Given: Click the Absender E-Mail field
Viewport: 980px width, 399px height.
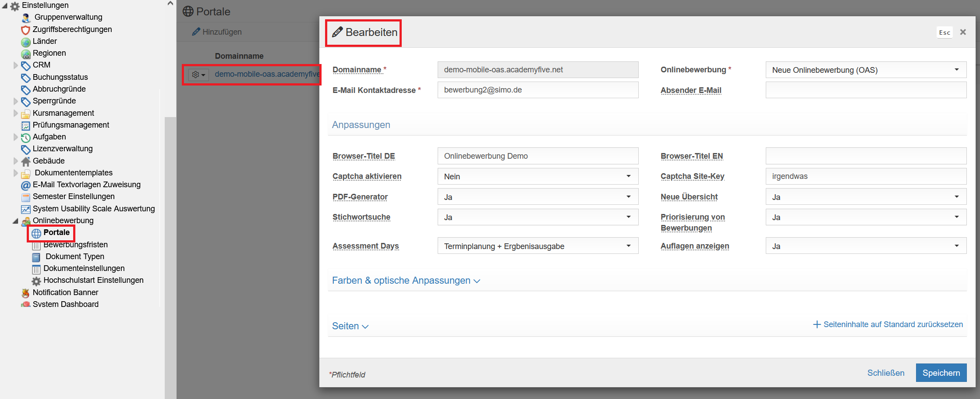Looking at the screenshot, I should [x=866, y=90].
